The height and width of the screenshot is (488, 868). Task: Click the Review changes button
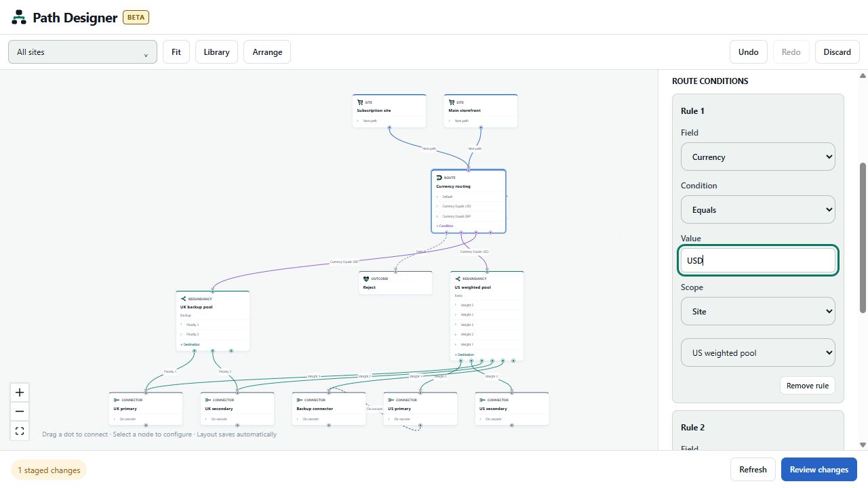tap(819, 470)
